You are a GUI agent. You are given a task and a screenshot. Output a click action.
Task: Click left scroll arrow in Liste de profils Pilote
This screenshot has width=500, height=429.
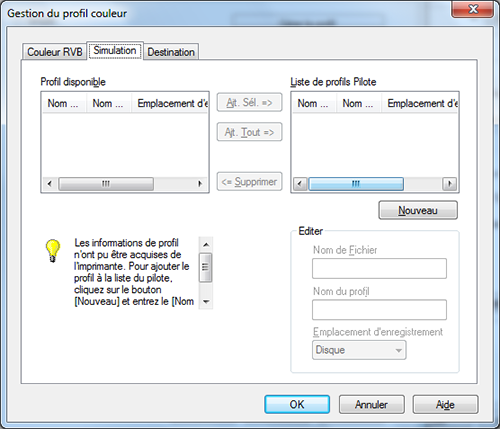(300, 184)
